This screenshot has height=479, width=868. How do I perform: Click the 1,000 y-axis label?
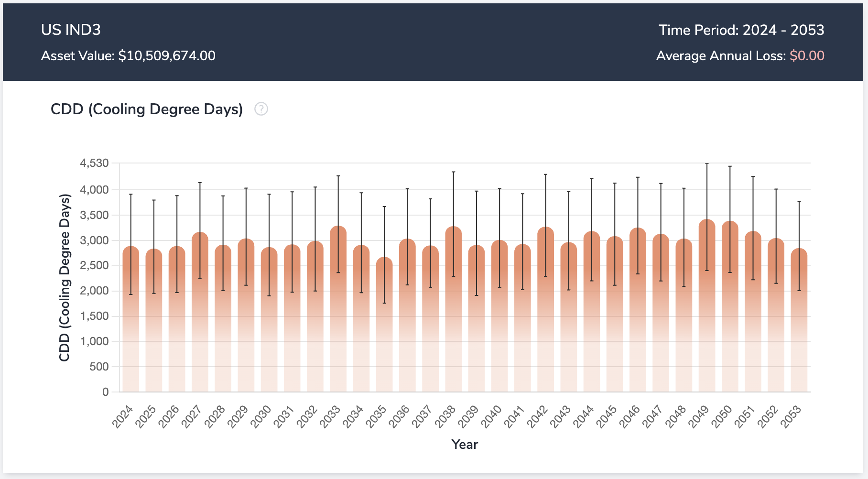(94, 341)
